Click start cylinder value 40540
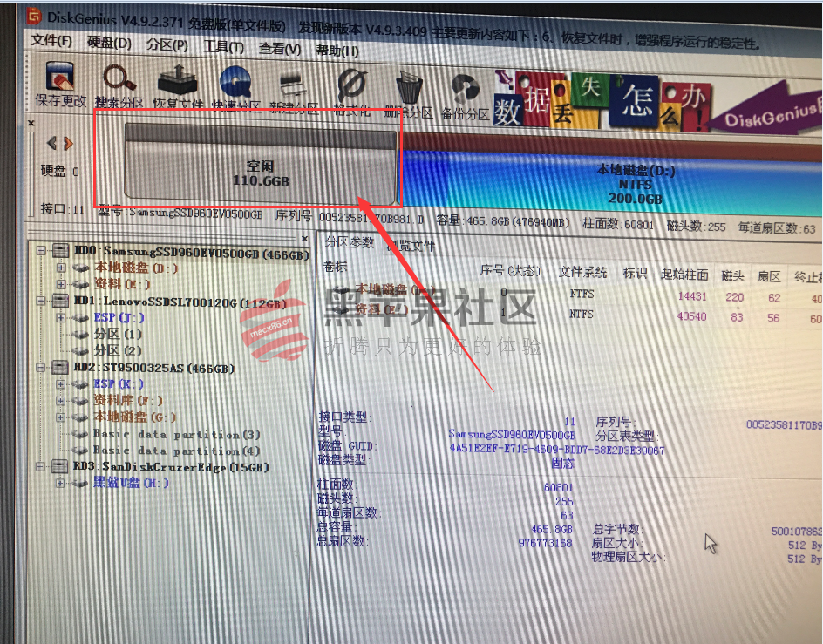Screen dimensions: 823x644 (x=691, y=316)
